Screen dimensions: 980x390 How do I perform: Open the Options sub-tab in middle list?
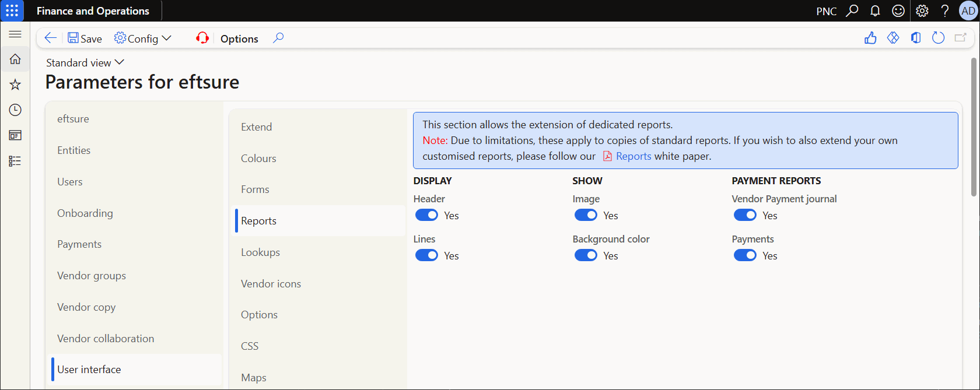(x=318, y=315)
